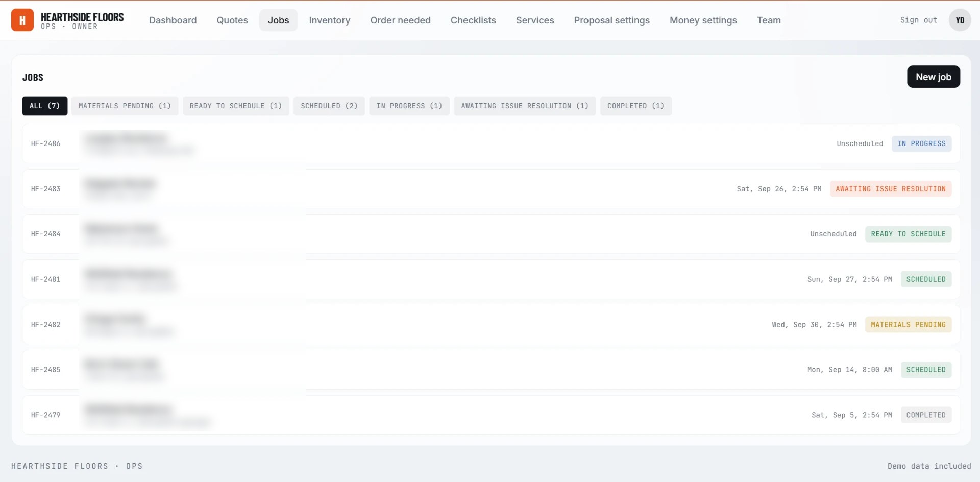Screen dimensions: 980x482
Task: Go to the Team page
Action: (769, 20)
